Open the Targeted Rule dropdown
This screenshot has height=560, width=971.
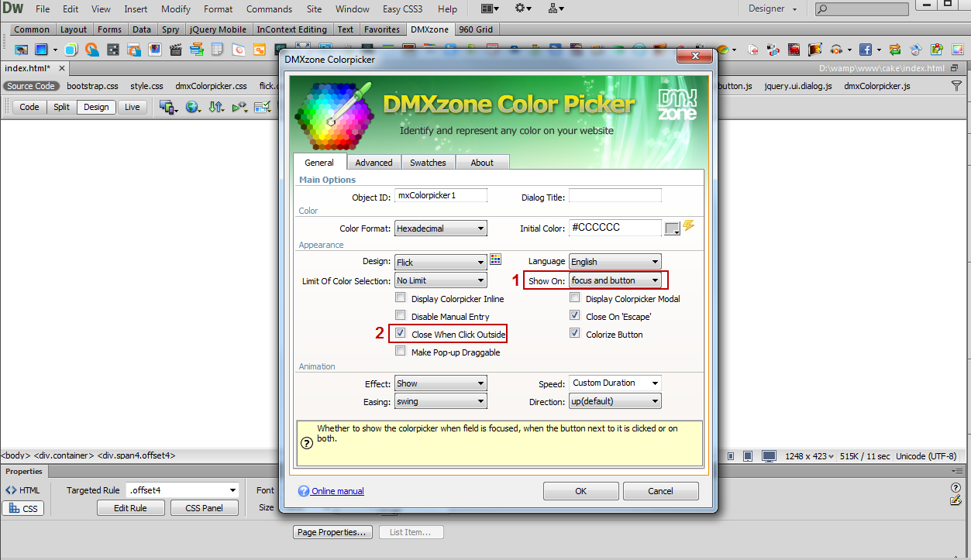tap(181, 490)
